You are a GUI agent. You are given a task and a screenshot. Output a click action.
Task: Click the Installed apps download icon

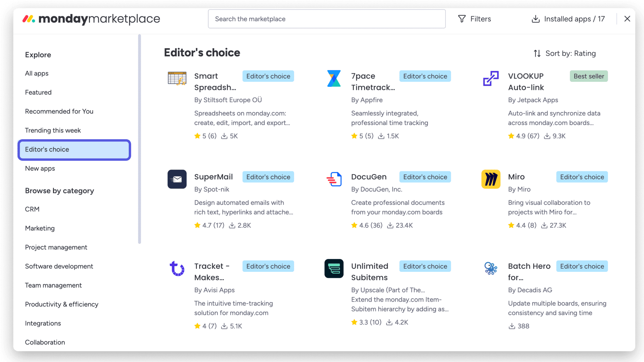pos(536,19)
